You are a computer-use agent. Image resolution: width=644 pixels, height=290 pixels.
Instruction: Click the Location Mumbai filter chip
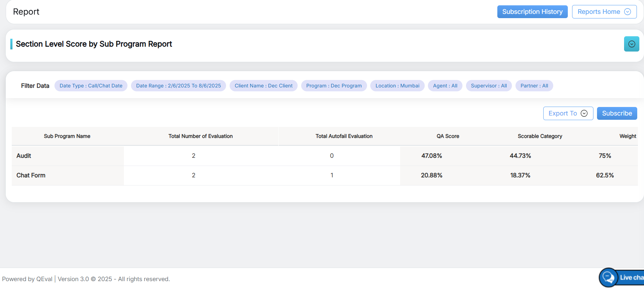click(x=397, y=86)
